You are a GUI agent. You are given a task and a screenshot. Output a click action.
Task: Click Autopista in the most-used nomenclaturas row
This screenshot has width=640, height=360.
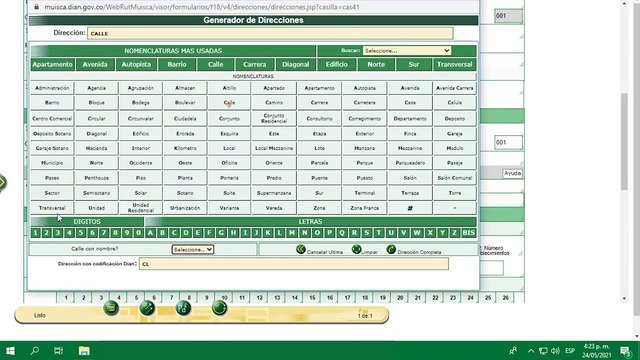[x=136, y=64]
